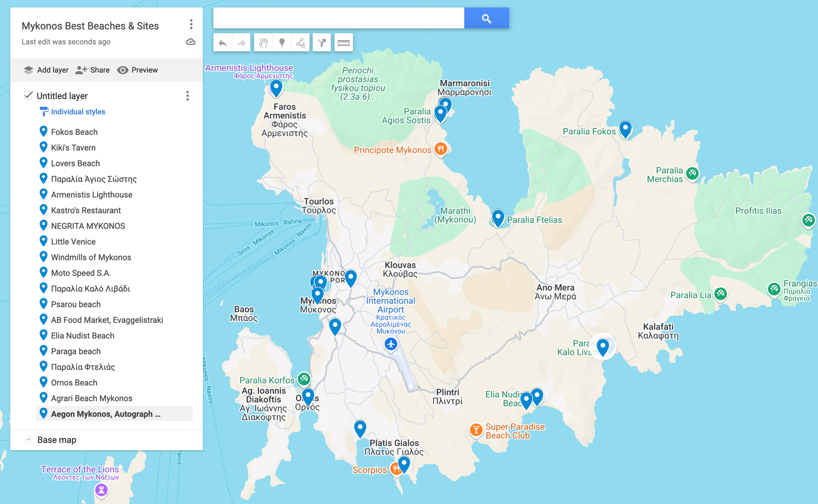
Task: Click the Frangias beach icon
Action: coord(773,289)
